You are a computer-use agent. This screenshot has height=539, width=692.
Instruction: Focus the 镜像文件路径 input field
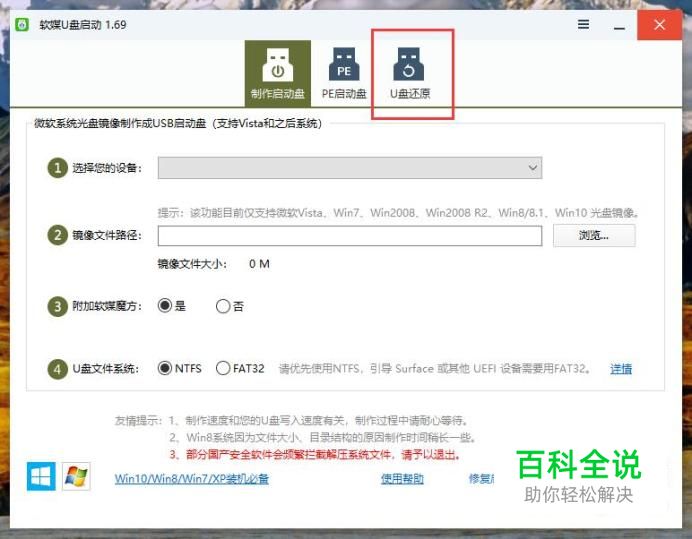350,236
